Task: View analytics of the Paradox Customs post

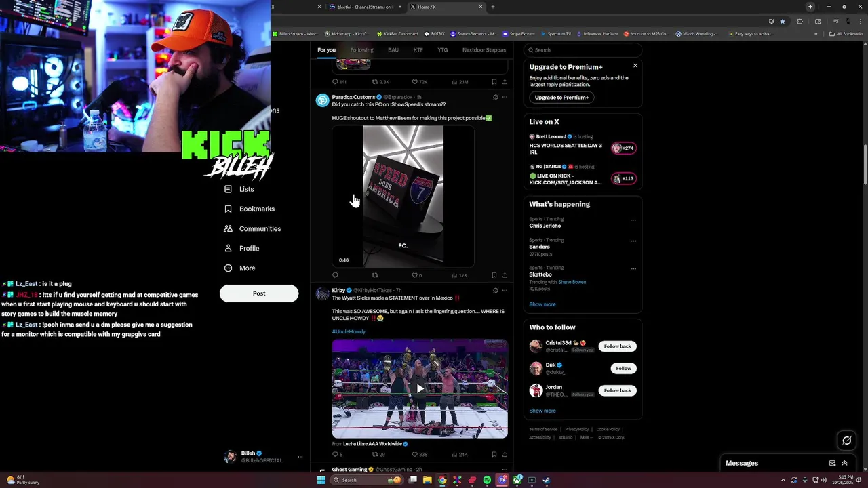Action: 460,275
